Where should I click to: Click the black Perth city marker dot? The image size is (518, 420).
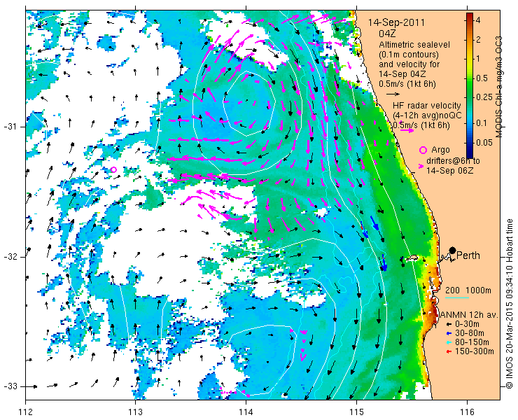(453, 250)
